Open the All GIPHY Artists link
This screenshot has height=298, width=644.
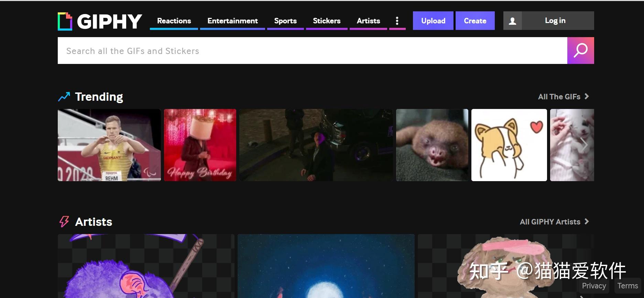pyautogui.click(x=554, y=222)
